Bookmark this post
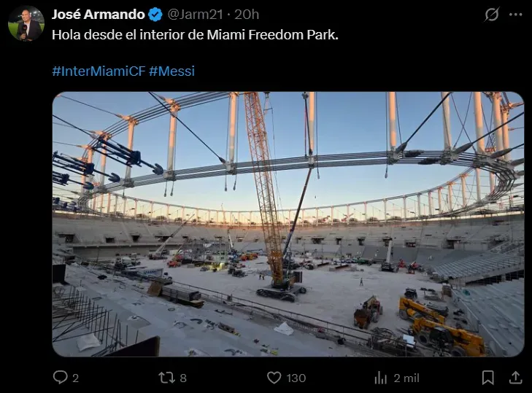 click(x=488, y=378)
